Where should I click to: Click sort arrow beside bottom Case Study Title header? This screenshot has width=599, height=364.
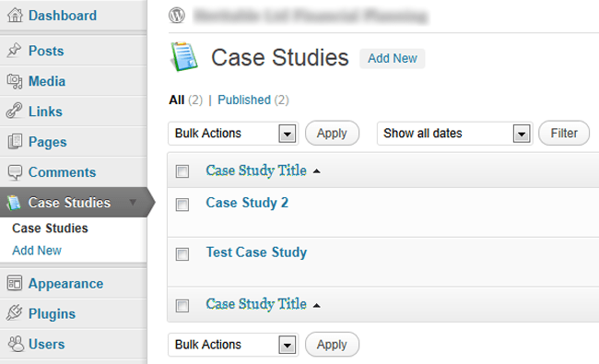click(316, 306)
